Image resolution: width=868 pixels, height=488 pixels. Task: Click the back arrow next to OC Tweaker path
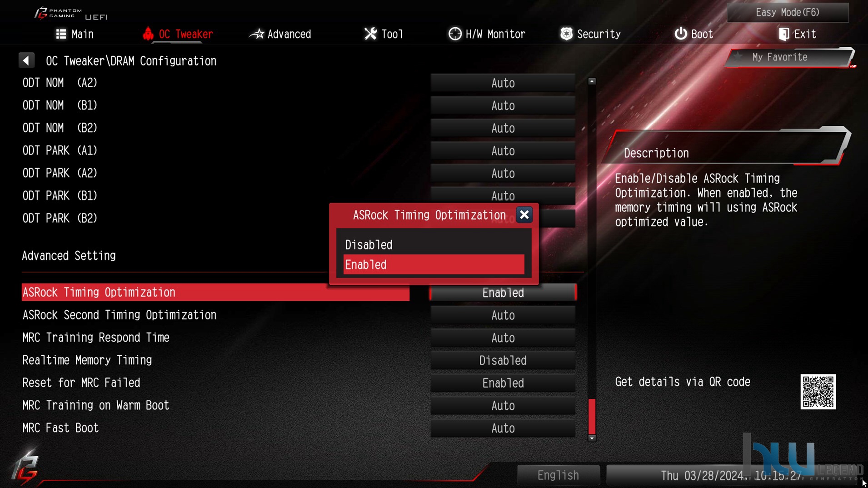(26, 60)
